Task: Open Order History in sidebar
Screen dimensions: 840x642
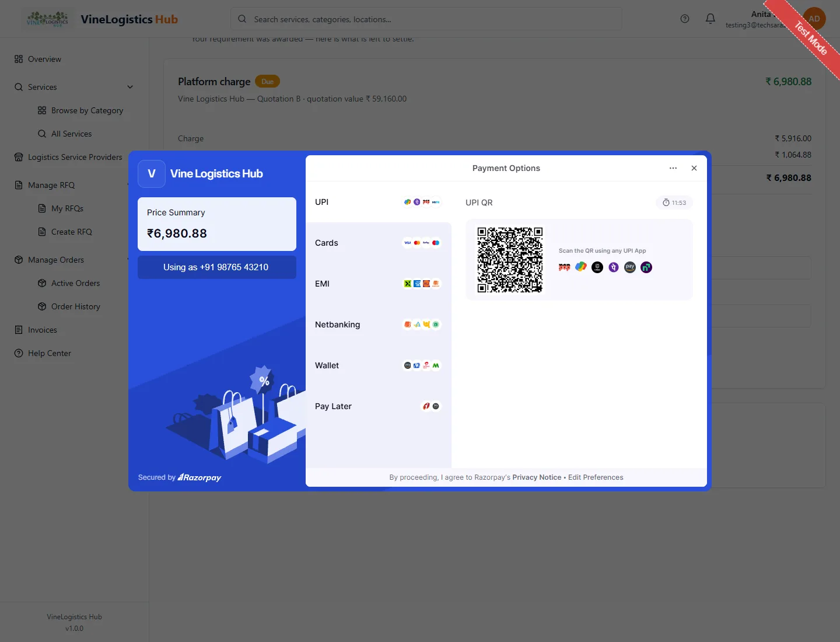Action: pos(76,306)
